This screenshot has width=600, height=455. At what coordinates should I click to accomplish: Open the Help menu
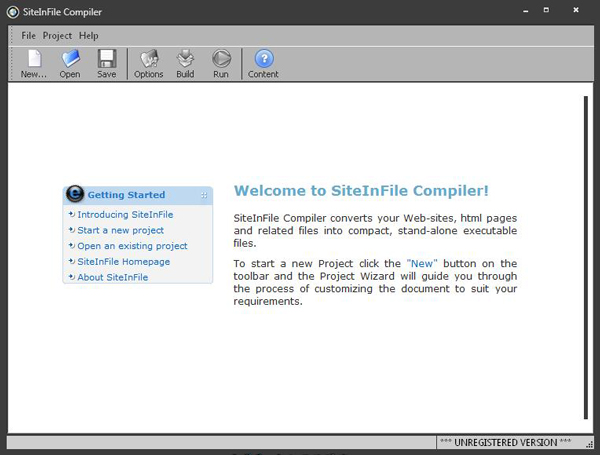coord(88,36)
